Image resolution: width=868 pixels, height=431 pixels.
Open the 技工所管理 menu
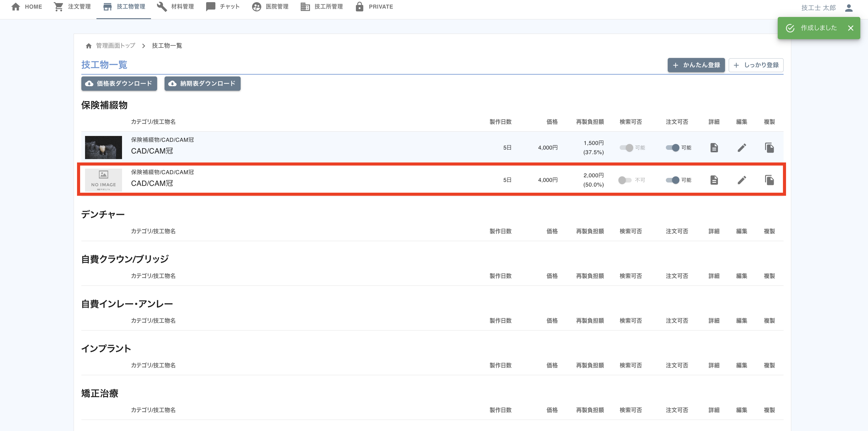322,7
